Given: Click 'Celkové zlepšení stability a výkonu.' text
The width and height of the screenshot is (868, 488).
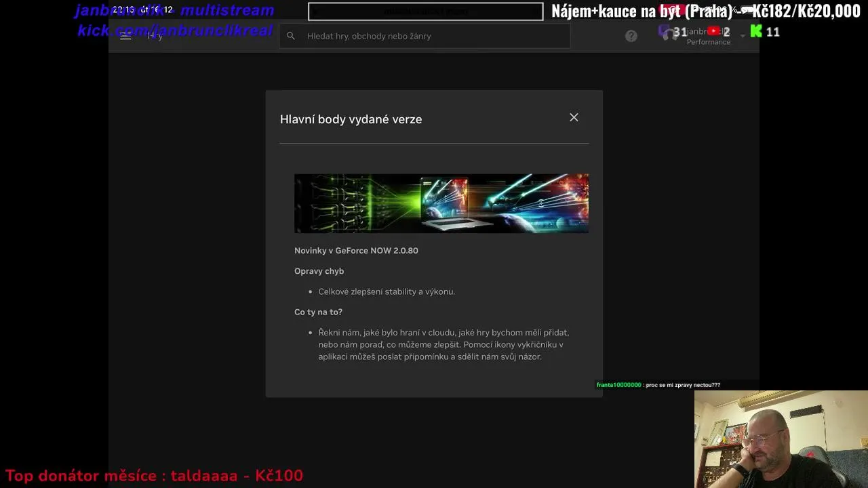Looking at the screenshot, I should point(387,291).
